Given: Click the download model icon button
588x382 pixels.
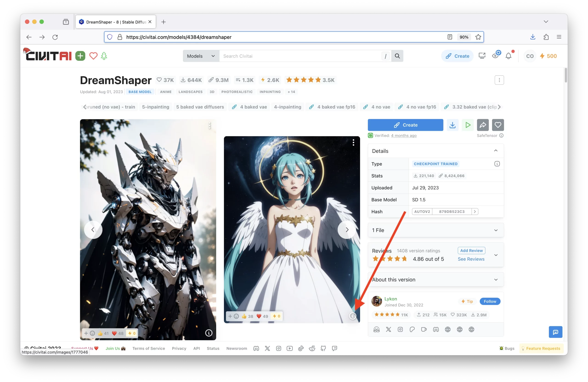Looking at the screenshot, I should point(452,125).
